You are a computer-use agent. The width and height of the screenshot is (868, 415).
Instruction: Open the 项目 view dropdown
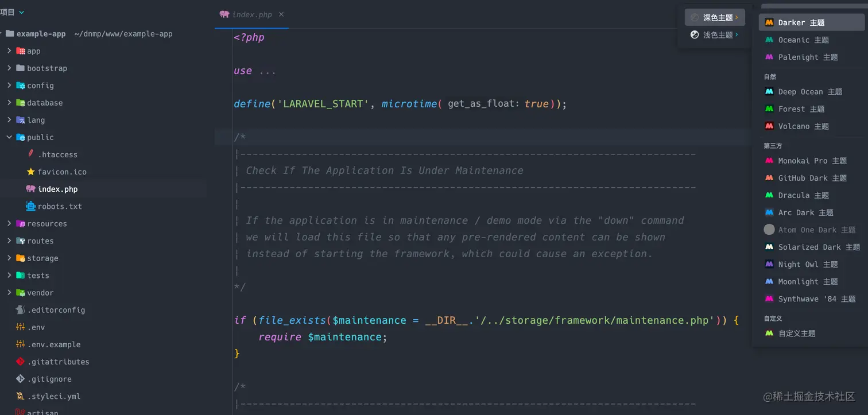click(12, 11)
